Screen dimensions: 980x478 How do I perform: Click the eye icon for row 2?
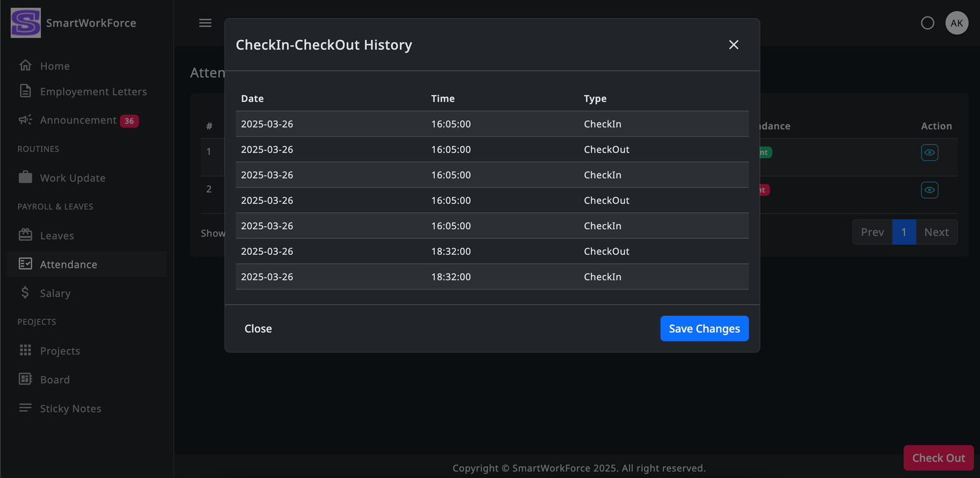(x=929, y=190)
